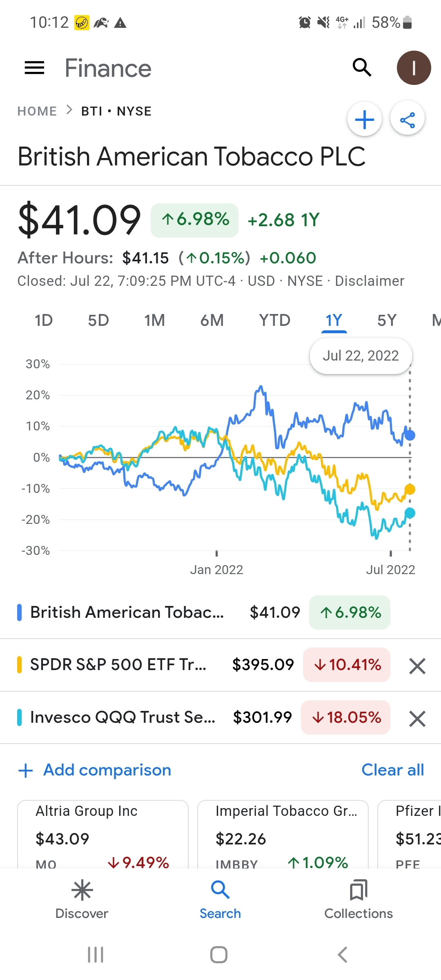Tap the plus button to follow BTI
Viewport: 441px width, 980px height.
(x=365, y=120)
